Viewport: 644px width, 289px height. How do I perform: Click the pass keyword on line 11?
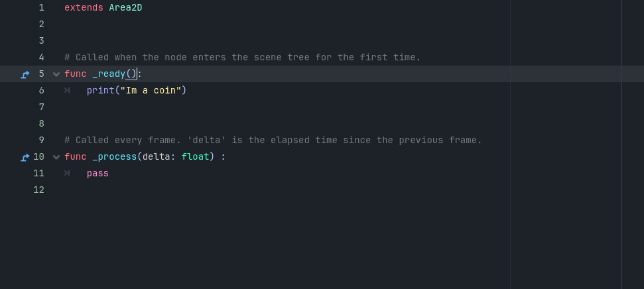pyautogui.click(x=97, y=173)
